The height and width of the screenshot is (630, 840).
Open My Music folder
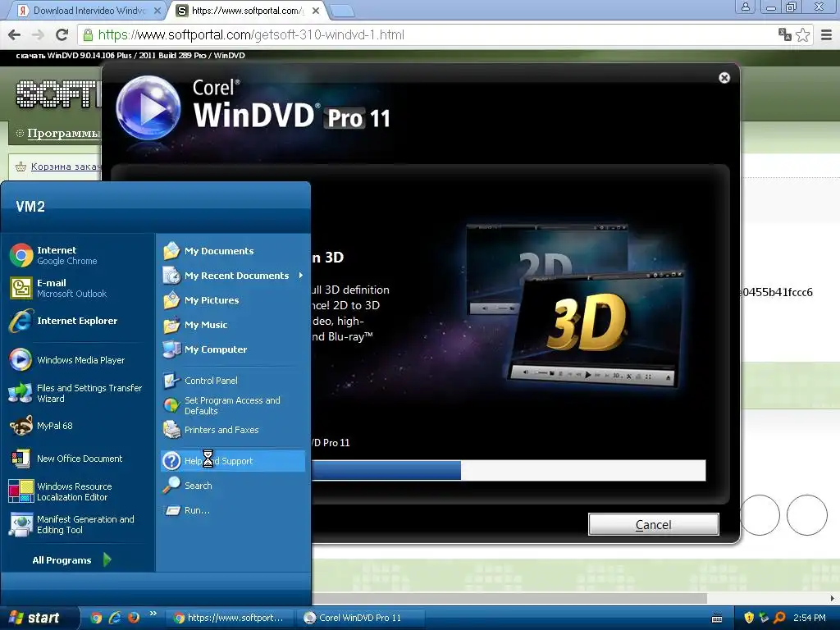click(x=232, y=325)
